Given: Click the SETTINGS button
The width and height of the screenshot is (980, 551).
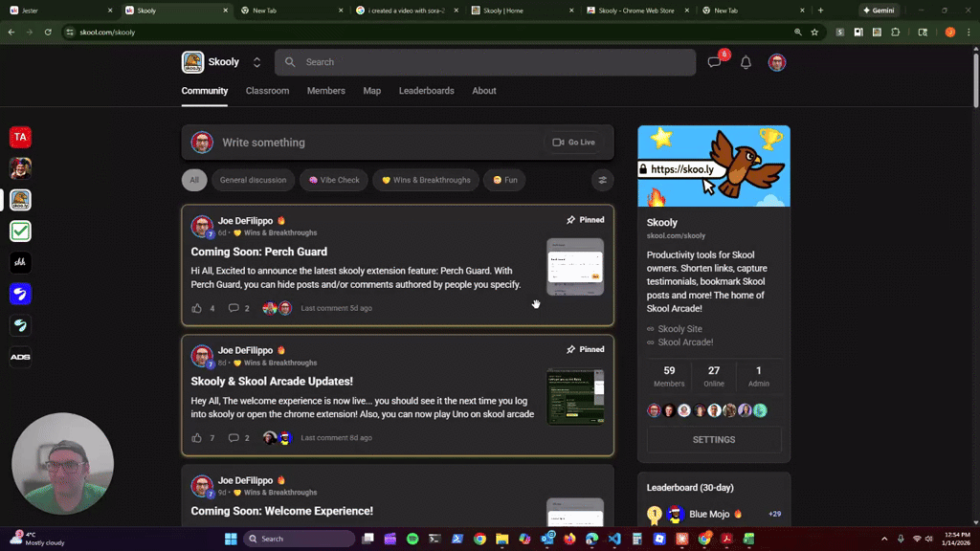Looking at the screenshot, I should click(x=713, y=439).
